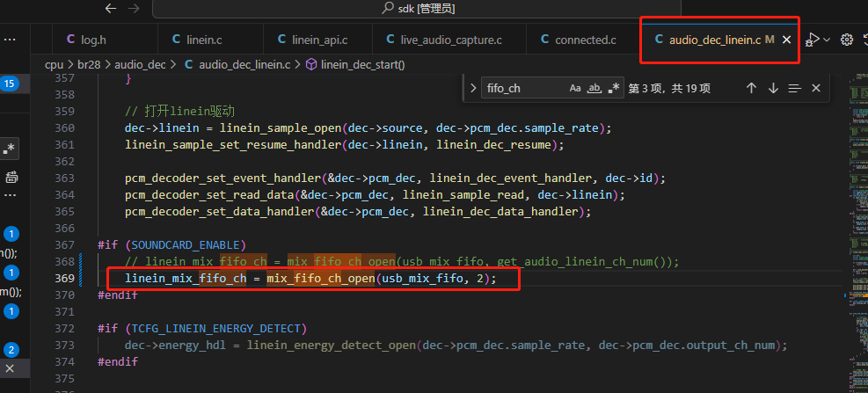Click pcm_decoder_set_event_handler on line 363
Screen dimensions: 868x393
point(223,178)
